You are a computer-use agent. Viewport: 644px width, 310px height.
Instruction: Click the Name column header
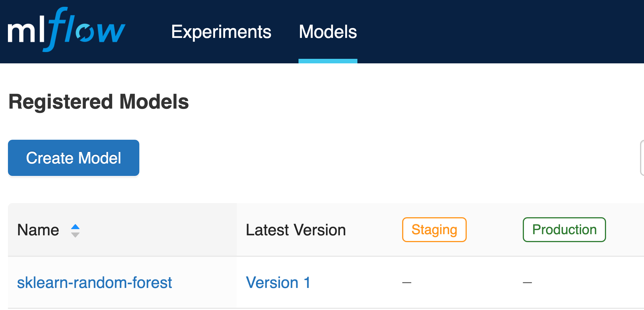click(x=38, y=230)
